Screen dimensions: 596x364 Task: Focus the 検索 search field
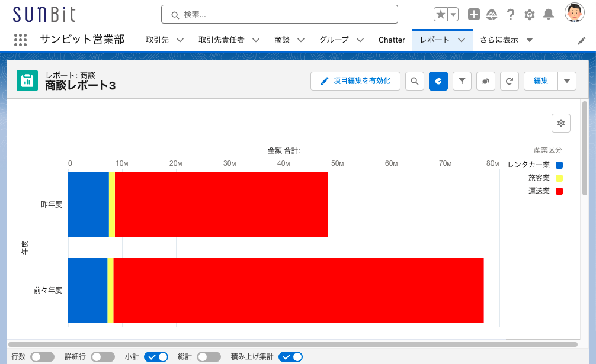280,14
